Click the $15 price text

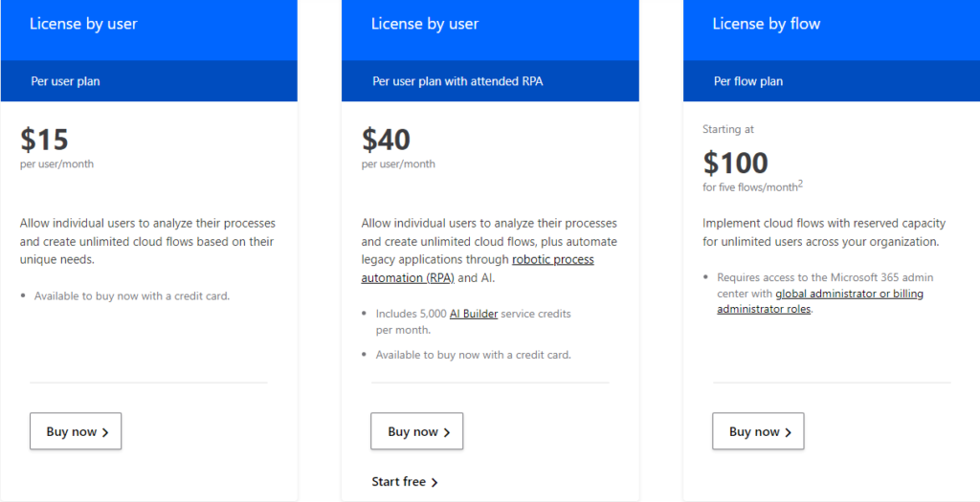click(44, 140)
